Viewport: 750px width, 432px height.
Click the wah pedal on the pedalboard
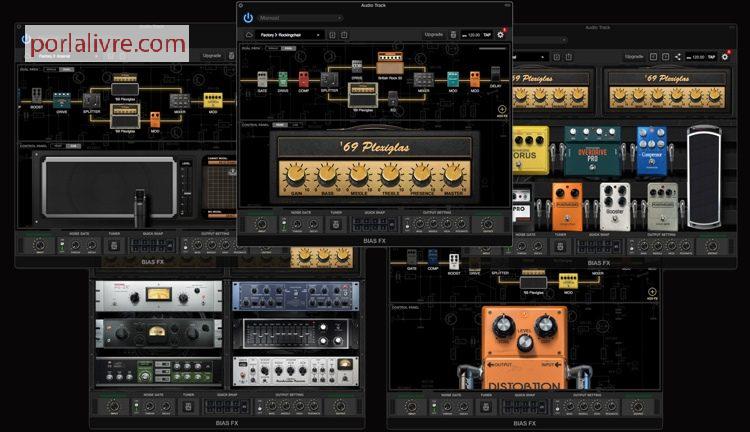click(x=705, y=177)
